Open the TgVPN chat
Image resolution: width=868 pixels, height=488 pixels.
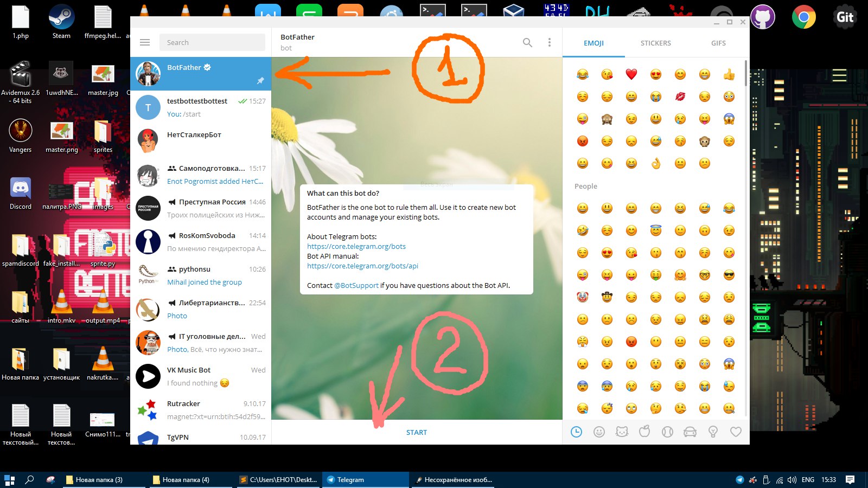201,436
